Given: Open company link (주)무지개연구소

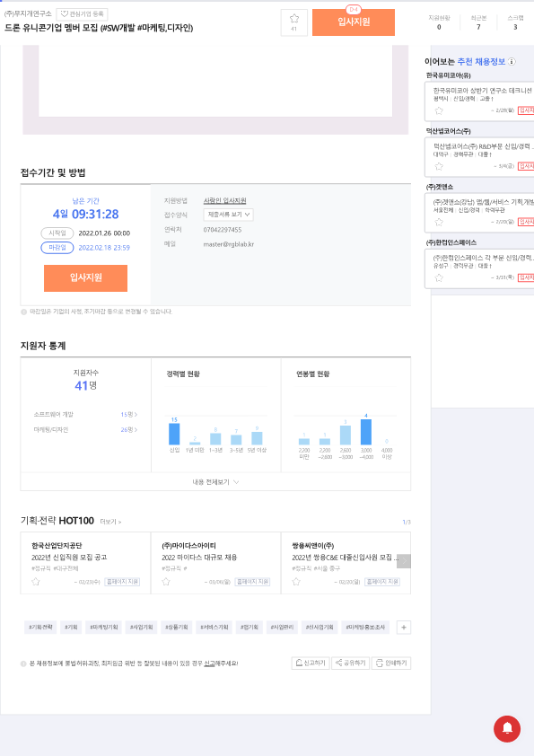Looking at the screenshot, I should pyautogui.click(x=28, y=13).
